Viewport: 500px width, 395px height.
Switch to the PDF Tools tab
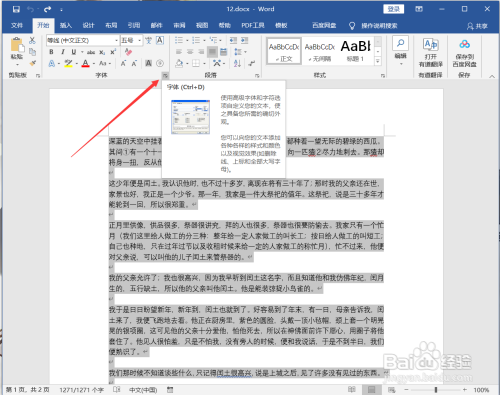pos(253,25)
